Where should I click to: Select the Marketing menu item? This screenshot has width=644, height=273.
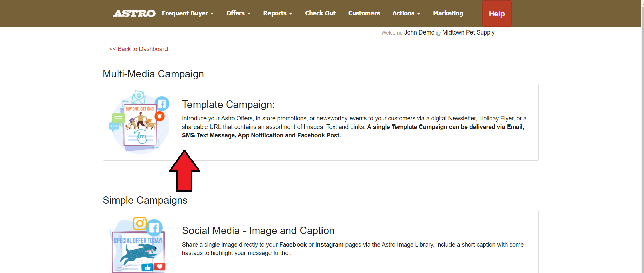(448, 13)
